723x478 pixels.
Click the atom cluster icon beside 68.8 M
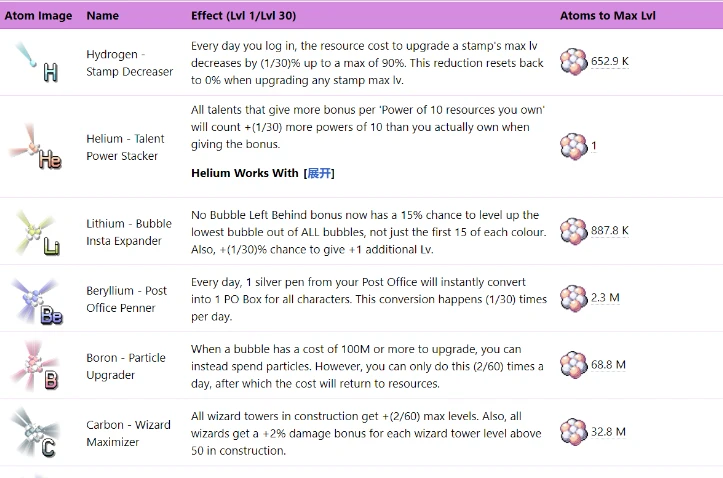coord(574,365)
